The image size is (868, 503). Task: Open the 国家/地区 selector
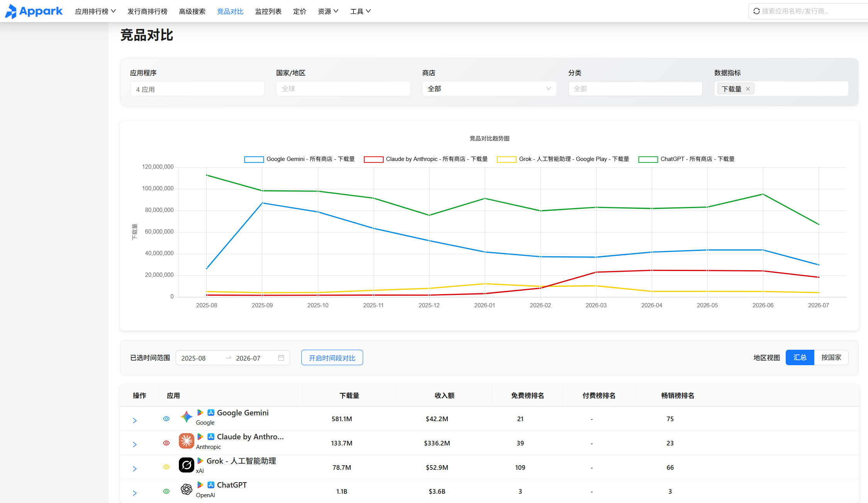pos(343,89)
